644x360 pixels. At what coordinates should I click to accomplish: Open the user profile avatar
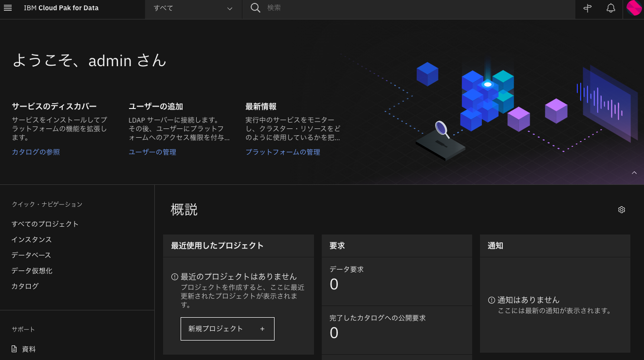(x=634, y=8)
